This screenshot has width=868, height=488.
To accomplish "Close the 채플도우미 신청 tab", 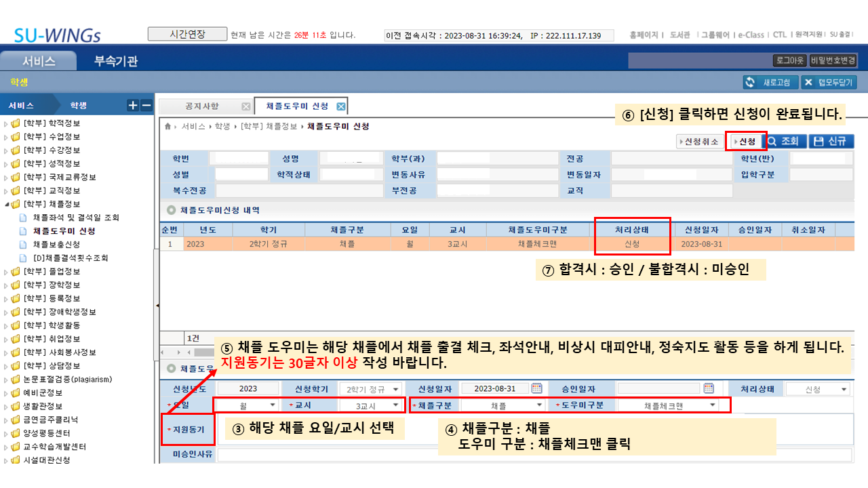I will (341, 106).
